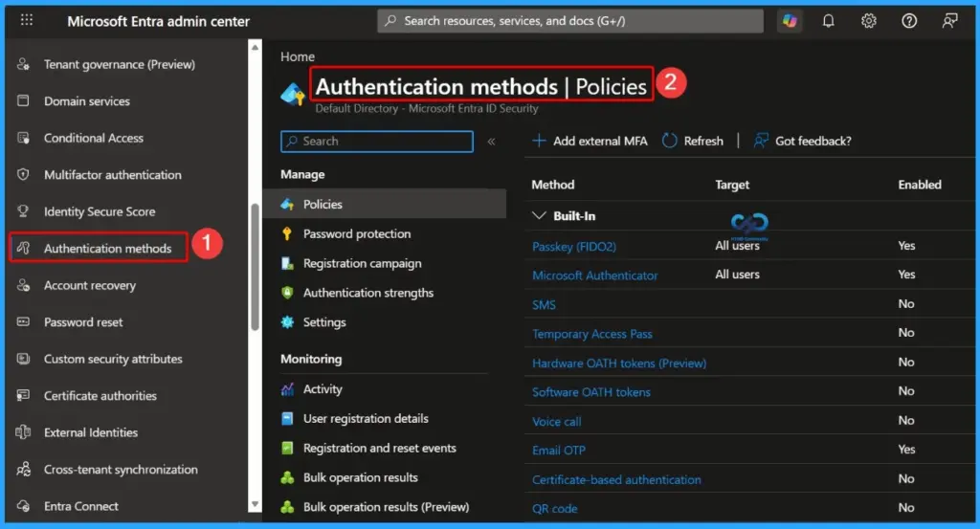
Task: Open the feedback icon in top bar
Action: pos(950,21)
